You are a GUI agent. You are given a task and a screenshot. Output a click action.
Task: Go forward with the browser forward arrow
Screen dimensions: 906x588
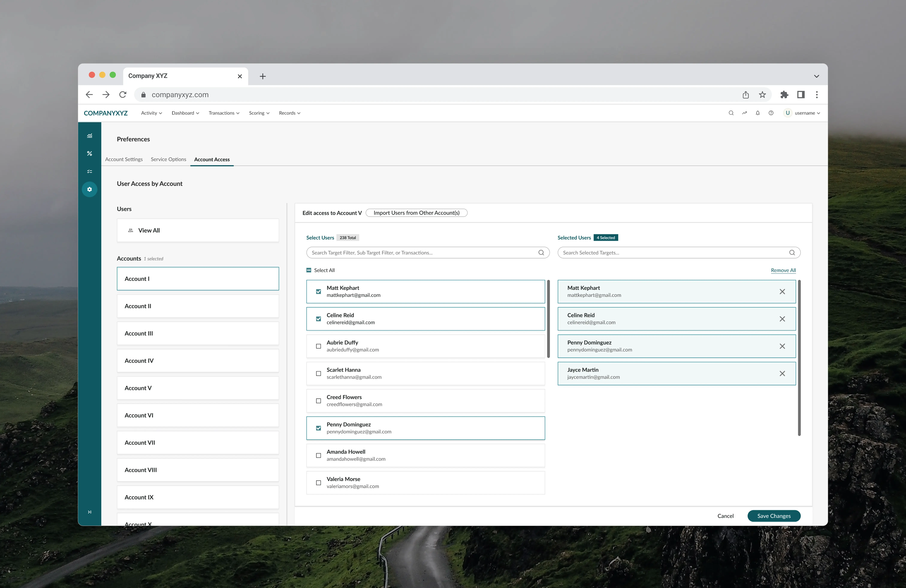106,95
